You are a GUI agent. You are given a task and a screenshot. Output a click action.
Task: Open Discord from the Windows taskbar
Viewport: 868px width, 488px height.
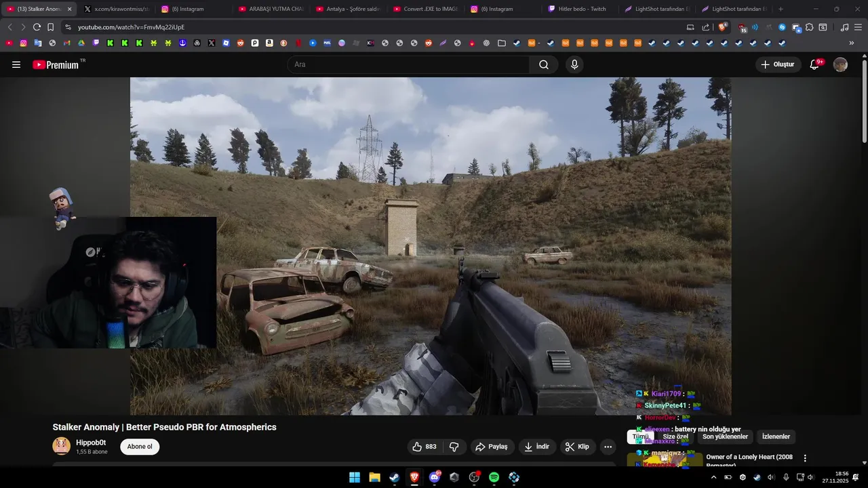[x=434, y=477]
